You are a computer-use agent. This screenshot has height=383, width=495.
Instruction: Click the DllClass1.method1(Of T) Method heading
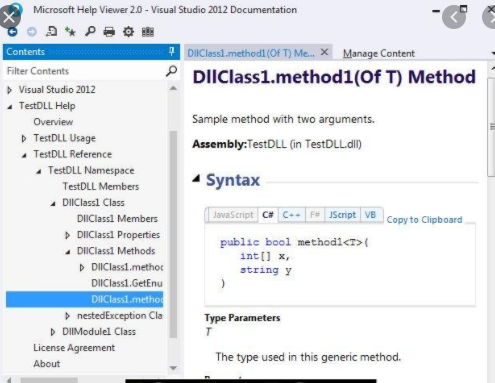point(334,77)
